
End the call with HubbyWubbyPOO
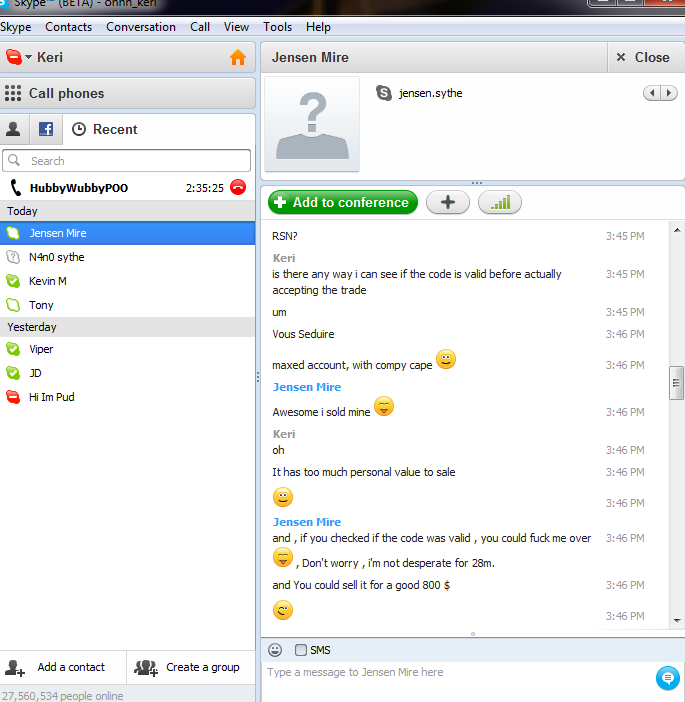coord(238,187)
